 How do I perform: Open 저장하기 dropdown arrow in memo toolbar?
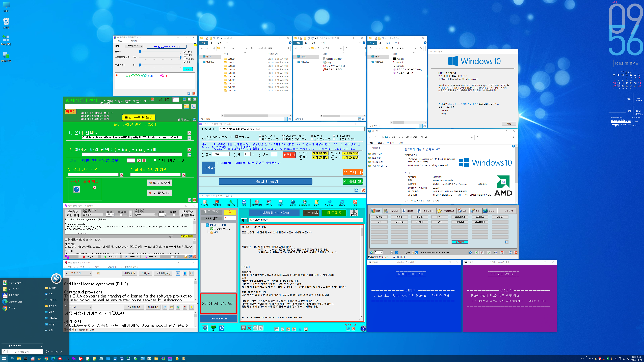pyautogui.click(x=224, y=203)
